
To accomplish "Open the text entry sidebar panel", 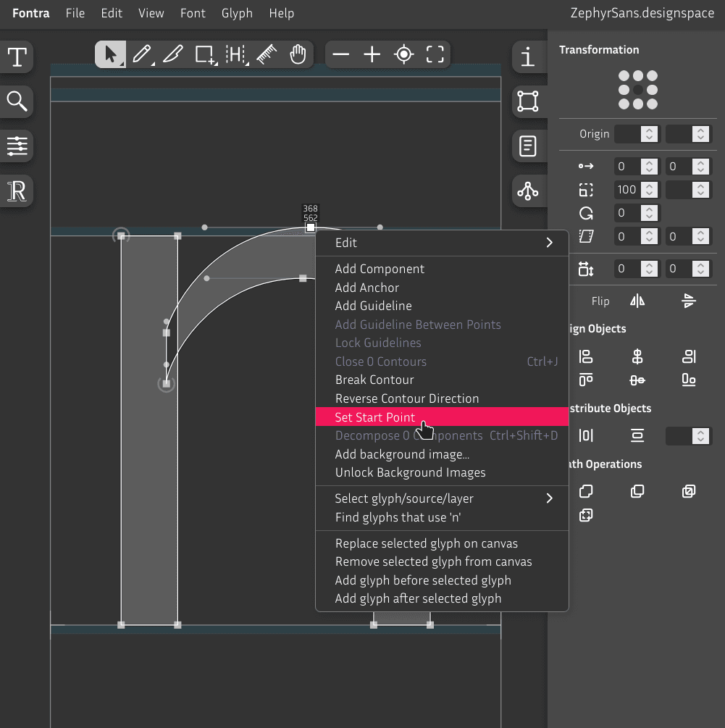I will pos(17,57).
